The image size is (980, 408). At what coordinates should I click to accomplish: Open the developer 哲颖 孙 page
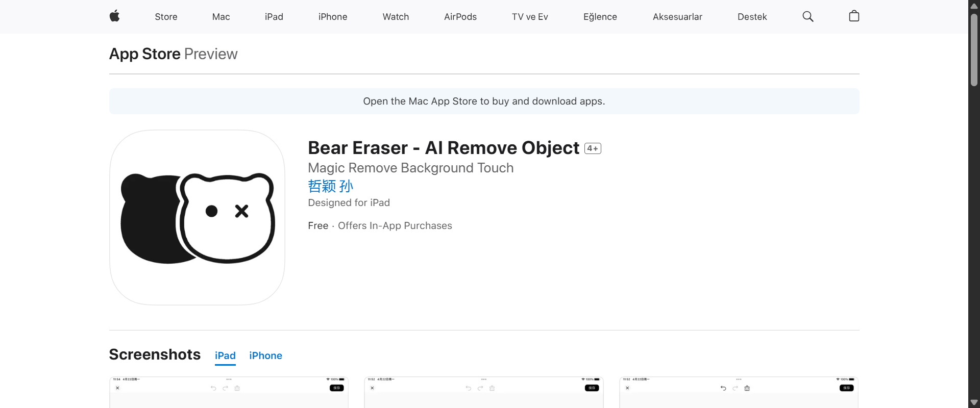tap(330, 186)
